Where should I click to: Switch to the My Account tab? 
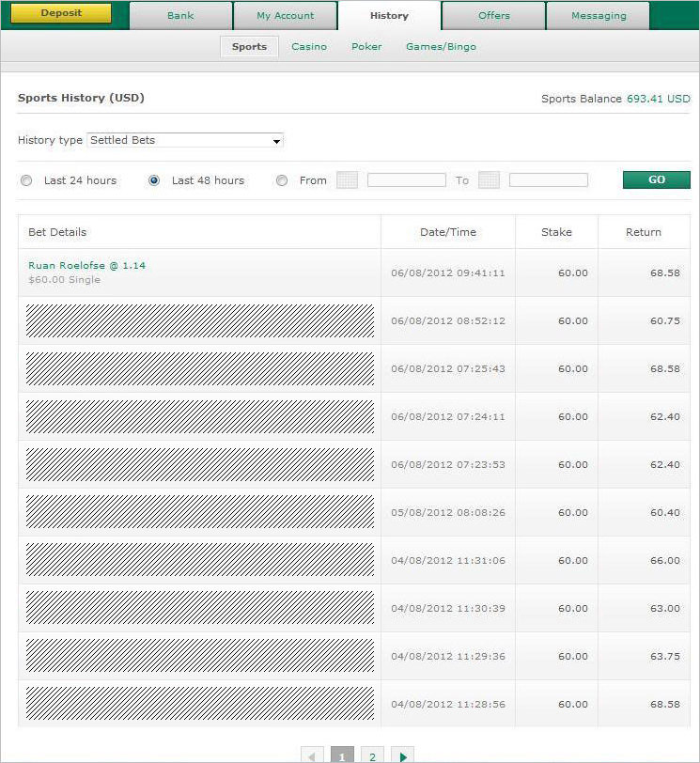click(286, 16)
